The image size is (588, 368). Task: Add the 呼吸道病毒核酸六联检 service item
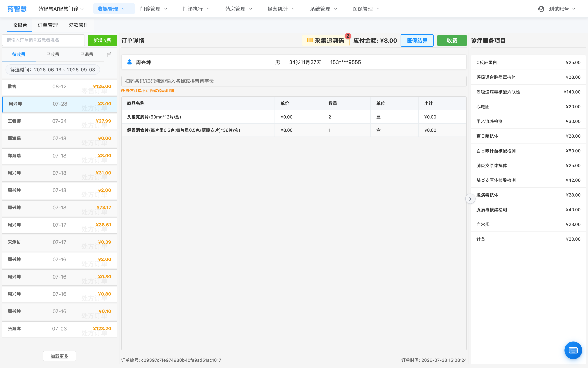tap(528, 92)
